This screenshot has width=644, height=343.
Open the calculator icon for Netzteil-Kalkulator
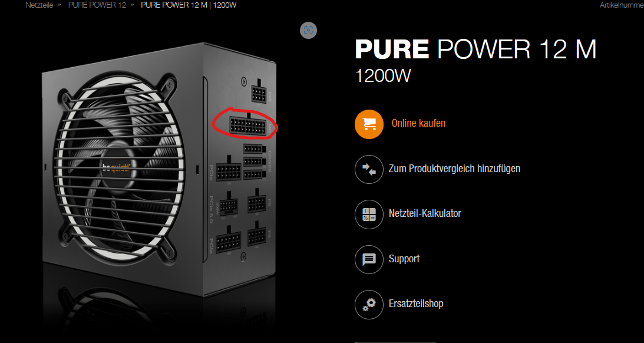[x=369, y=215]
